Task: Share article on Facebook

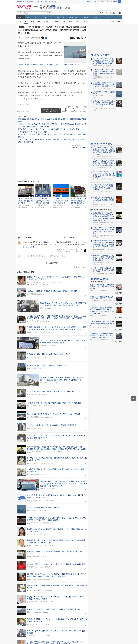Action: (46, 38)
